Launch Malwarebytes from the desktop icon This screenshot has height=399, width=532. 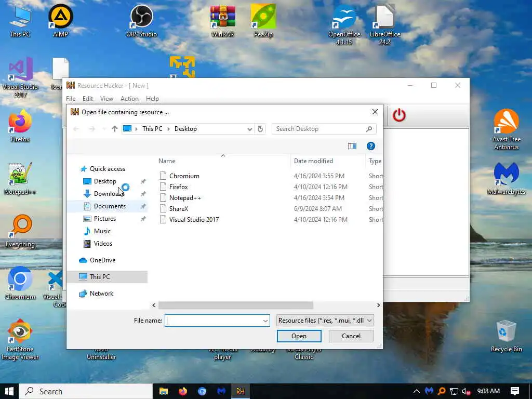pyautogui.click(x=506, y=179)
